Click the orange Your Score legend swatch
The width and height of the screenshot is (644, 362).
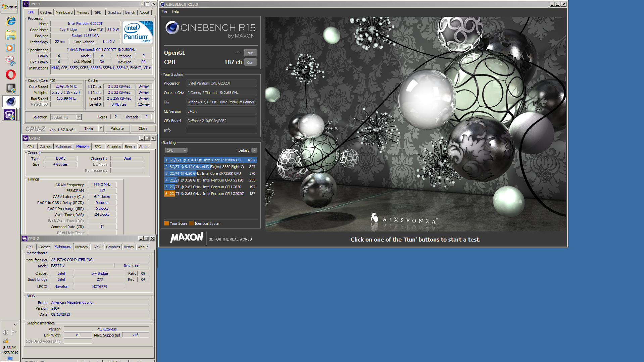[166, 223]
